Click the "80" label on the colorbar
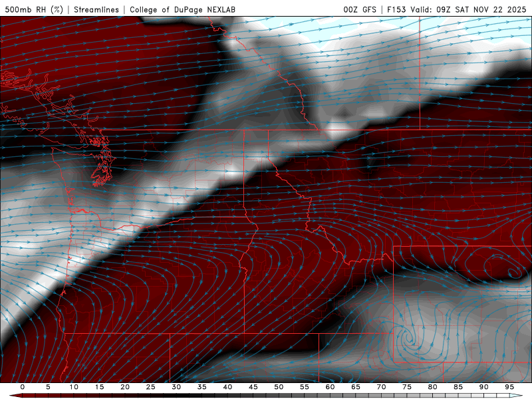 click(x=433, y=387)
